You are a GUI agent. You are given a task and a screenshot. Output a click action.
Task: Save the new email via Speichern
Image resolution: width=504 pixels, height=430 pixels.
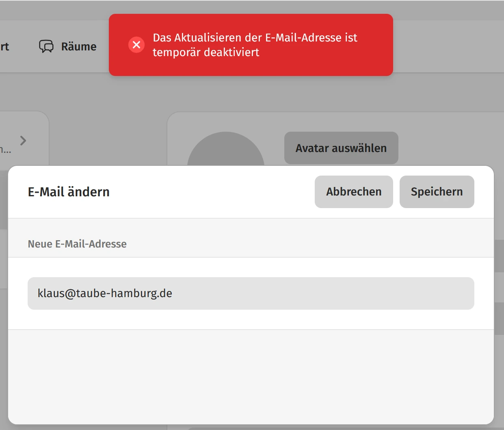click(x=437, y=192)
